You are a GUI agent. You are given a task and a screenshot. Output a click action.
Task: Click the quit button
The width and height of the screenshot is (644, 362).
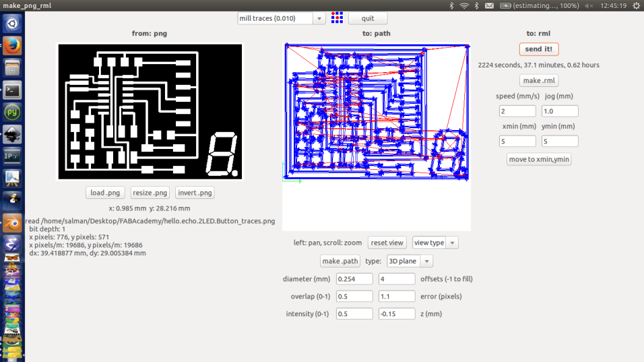368,18
